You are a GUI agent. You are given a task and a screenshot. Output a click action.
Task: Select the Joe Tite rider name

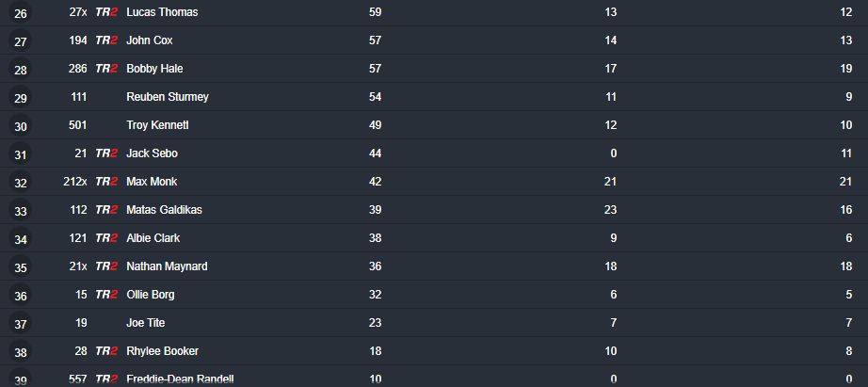pyautogui.click(x=146, y=323)
